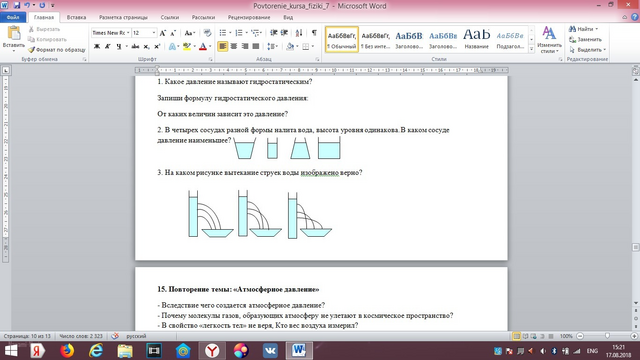This screenshot has height=360, width=640.
Task: Toggle bold formatting (Ж)
Action: pos(97,47)
